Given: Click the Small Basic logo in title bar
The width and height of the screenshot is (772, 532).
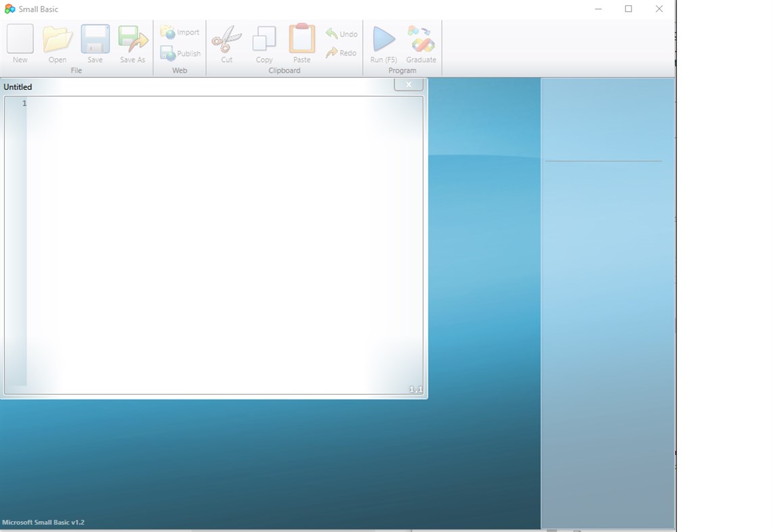Looking at the screenshot, I should [8, 9].
